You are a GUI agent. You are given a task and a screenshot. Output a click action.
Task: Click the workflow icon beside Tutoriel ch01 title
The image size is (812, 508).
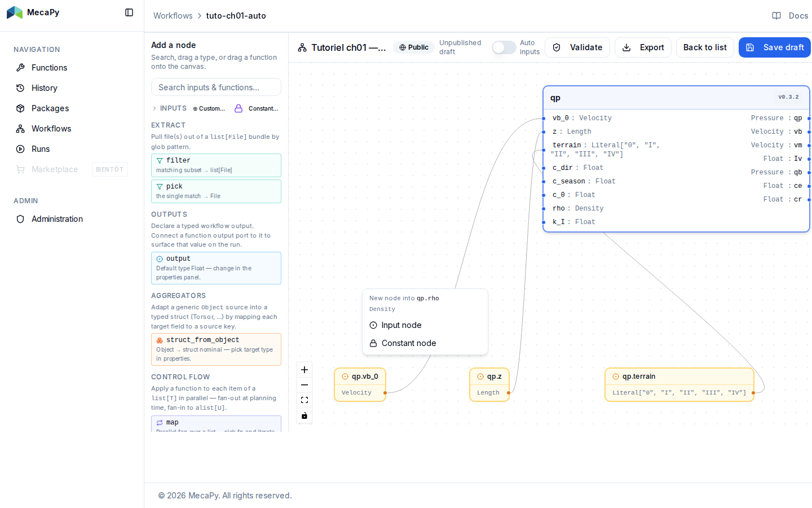(x=302, y=47)
